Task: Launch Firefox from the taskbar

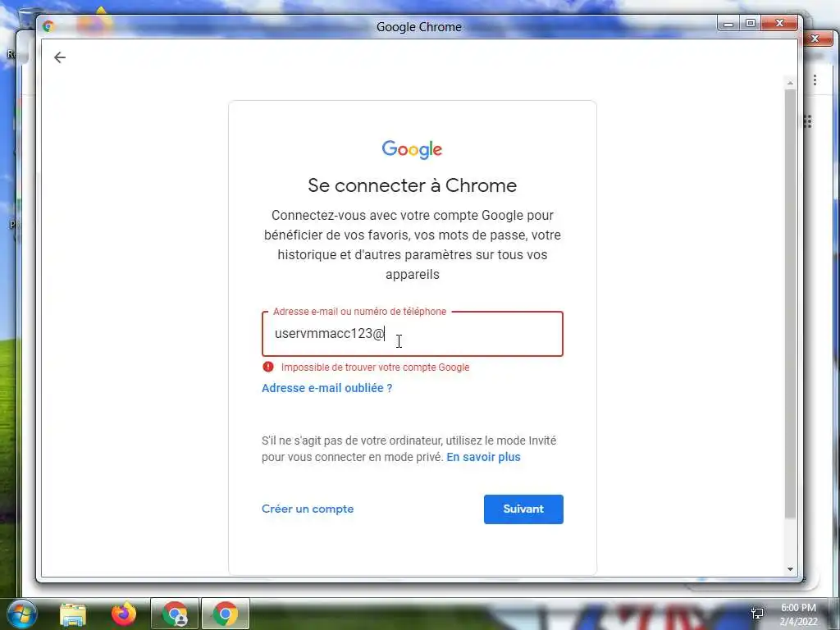Action: point(123,614)
